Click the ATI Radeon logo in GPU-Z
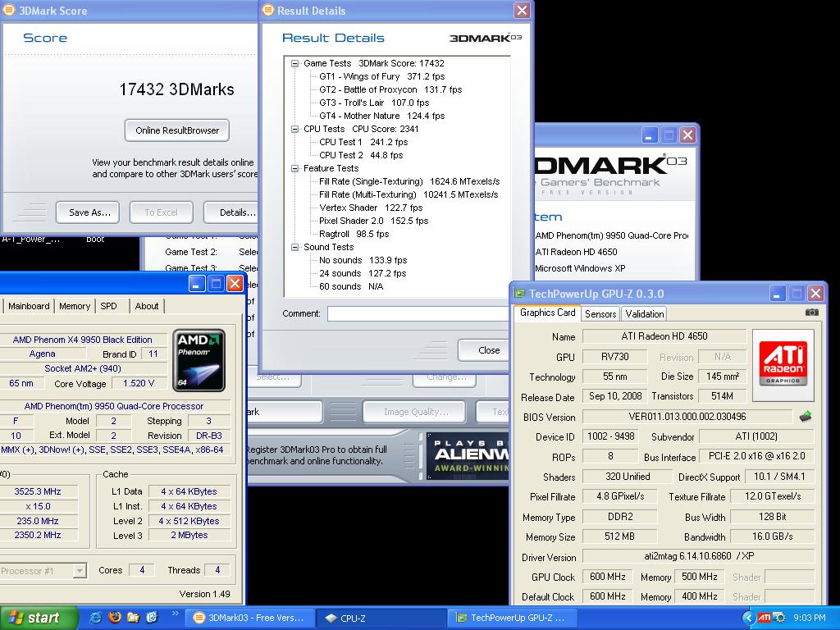The image size is (840, 630). (x=783, y=365)
